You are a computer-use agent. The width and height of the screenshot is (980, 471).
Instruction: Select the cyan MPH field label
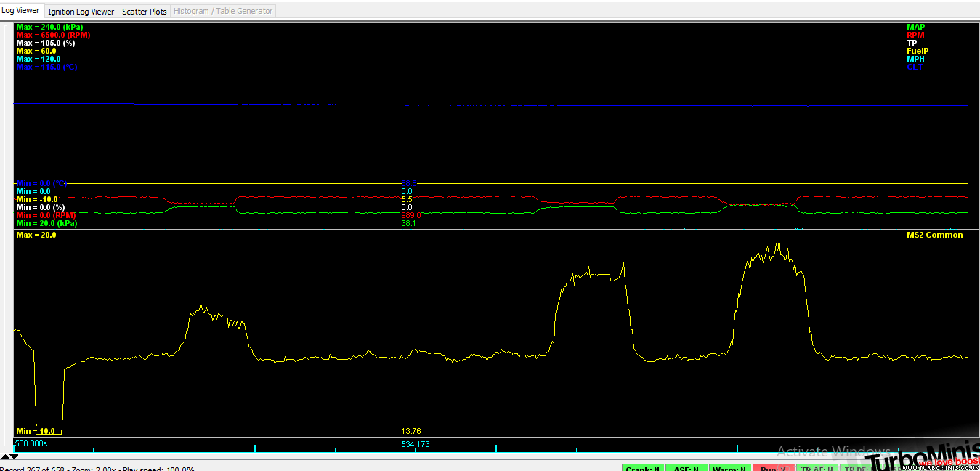(915, 59)
